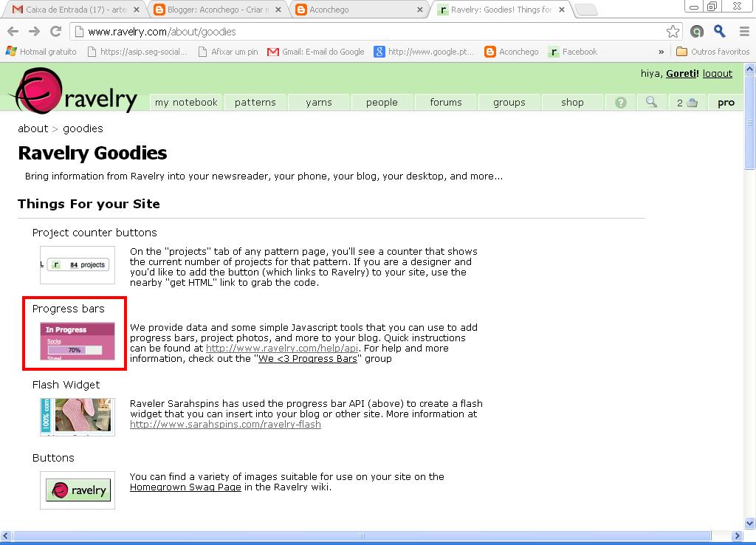Open the forums menu
The height and width of the screenshot is (545, 756).
tap(445, 102)
